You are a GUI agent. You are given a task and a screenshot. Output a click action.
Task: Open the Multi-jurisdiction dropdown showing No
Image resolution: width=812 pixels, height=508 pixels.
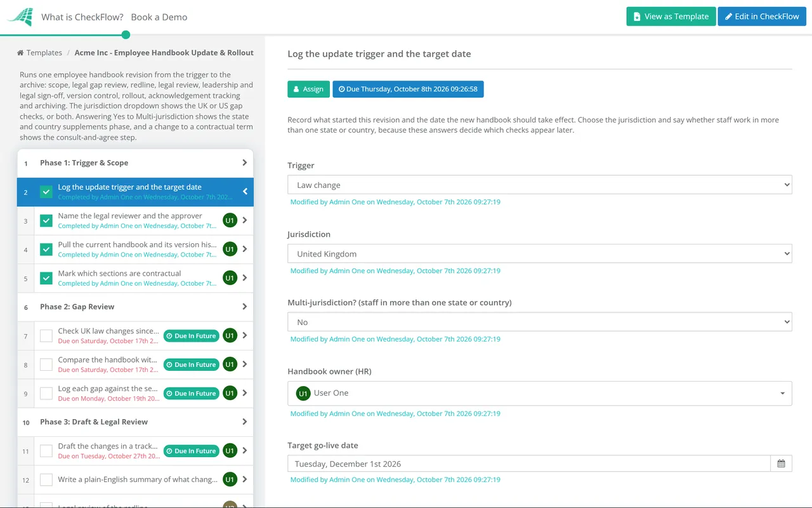click(x=540, y=322)
